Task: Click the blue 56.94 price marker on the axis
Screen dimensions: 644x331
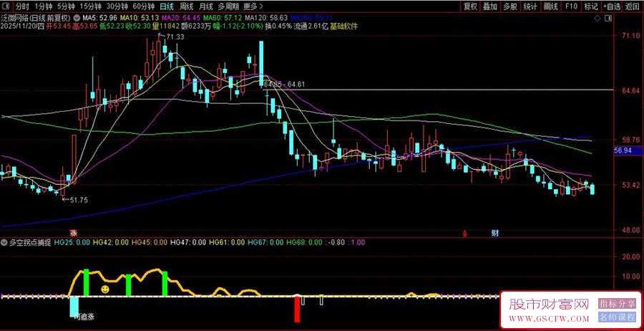Action: 623,151
